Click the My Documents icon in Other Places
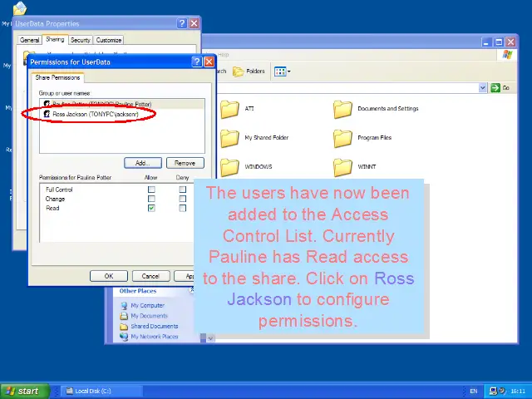The image size is (532, 399). (124, 316)
